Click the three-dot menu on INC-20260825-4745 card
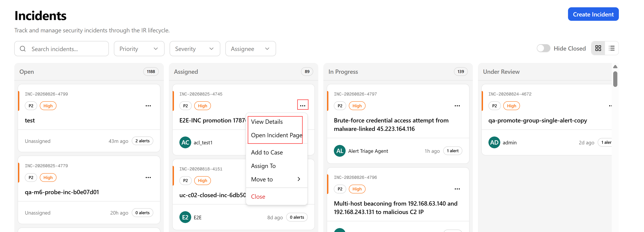 pyautogui.click(x=302, y=106)
